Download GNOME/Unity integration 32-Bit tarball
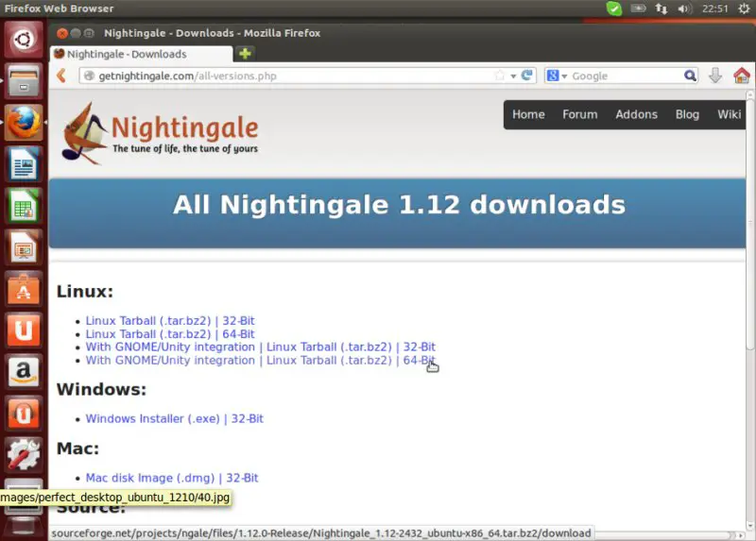 pyautogui.click(x=261, y=347)
